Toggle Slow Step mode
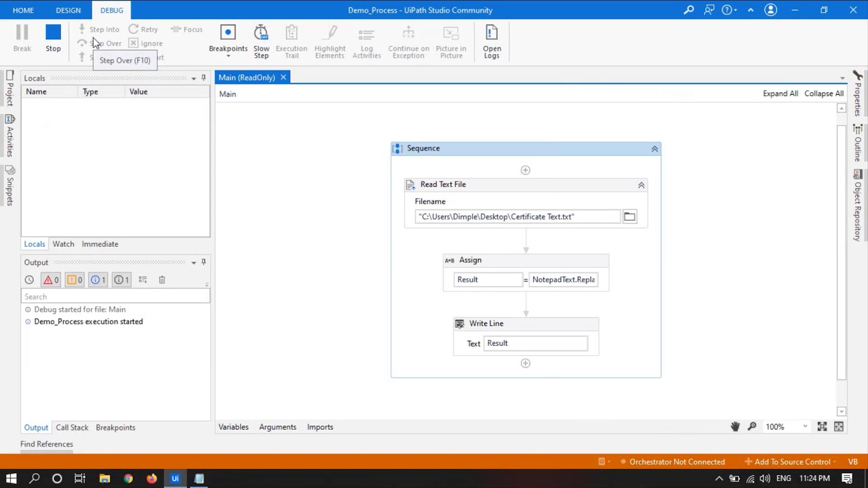 click(261, 41)
